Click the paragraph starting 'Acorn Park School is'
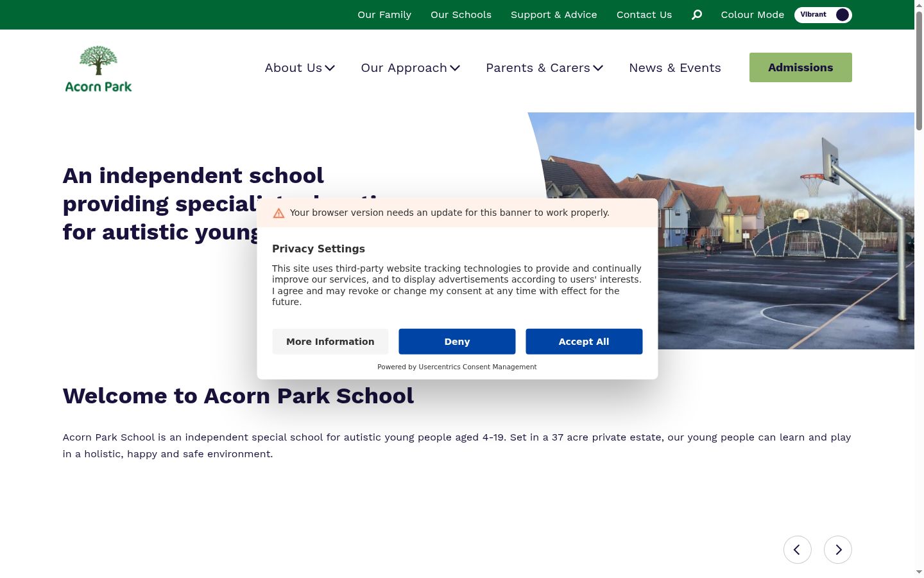The width and height of the screenshot is (924, 578). click(457, 446)
